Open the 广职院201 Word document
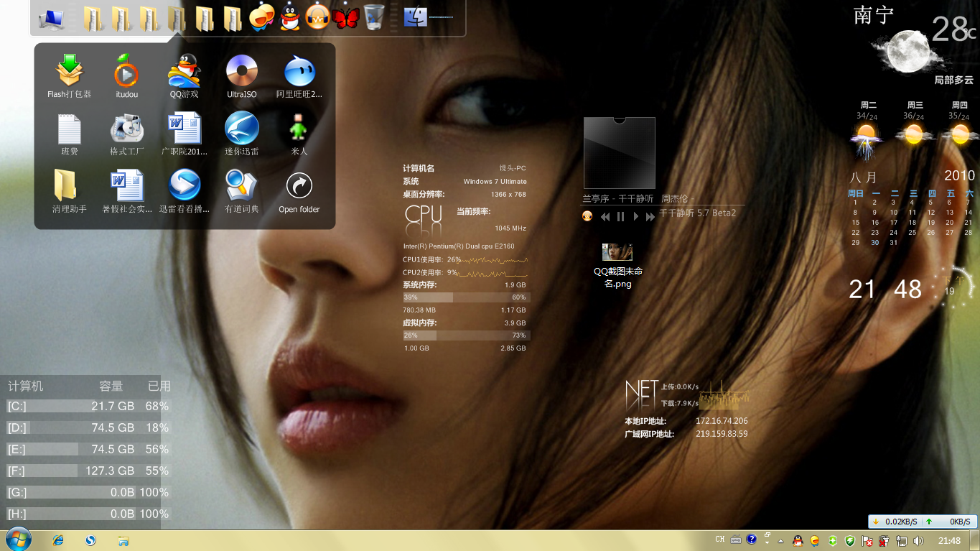Viewport: 980px width, 551px height. click(185, 134)
